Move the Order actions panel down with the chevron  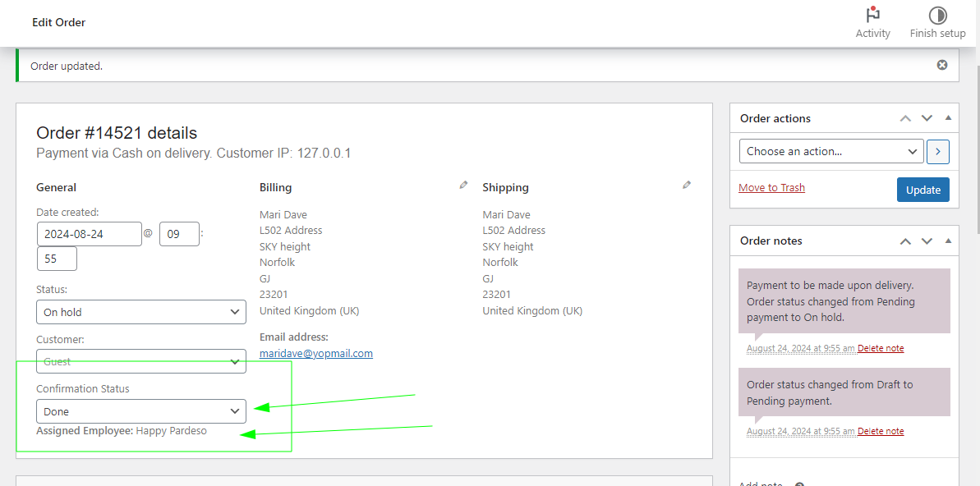pos(927,117)
